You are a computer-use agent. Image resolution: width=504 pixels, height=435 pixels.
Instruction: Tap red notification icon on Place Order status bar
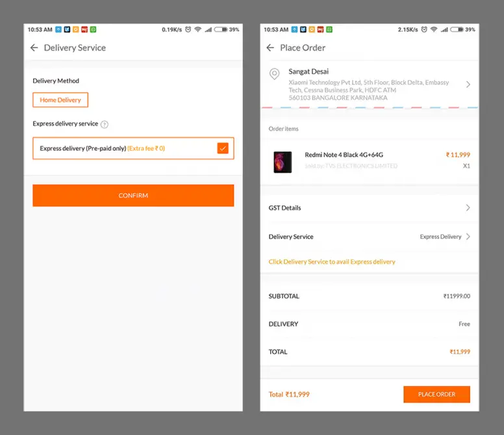(x=320, y=30)
